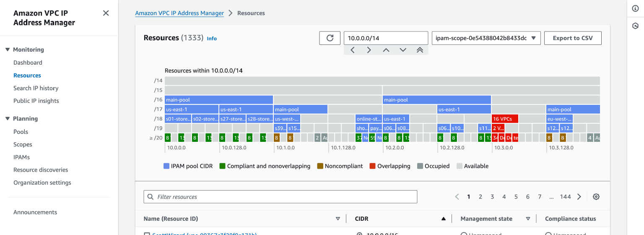Collapse the Monitoring section

click(8, 50)
